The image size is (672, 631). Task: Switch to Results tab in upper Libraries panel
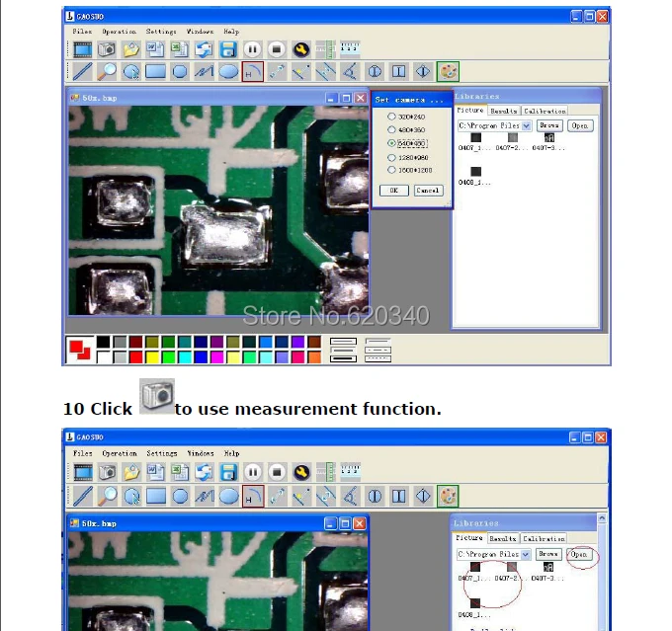tap(504, 111)
